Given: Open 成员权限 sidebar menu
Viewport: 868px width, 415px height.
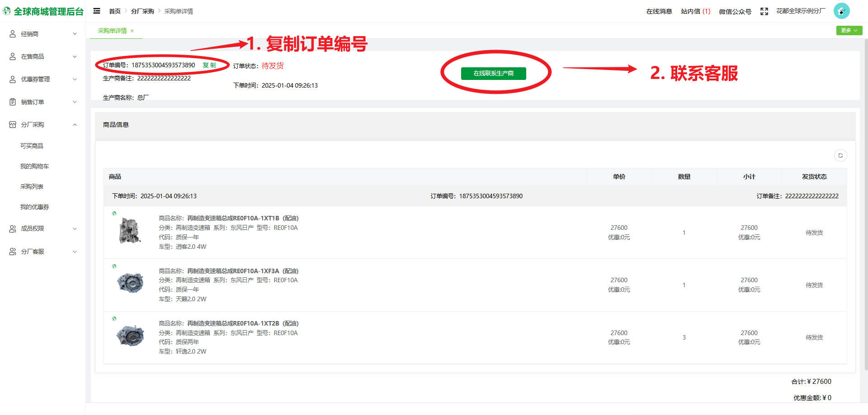Looking at the screenshot, I should pos(43,228).
